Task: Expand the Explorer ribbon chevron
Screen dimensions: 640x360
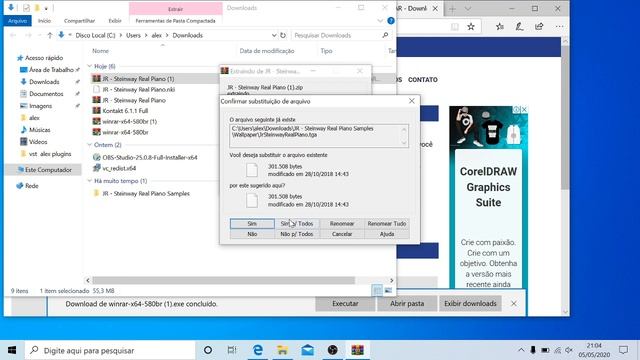Action: [x=380, y=21]
